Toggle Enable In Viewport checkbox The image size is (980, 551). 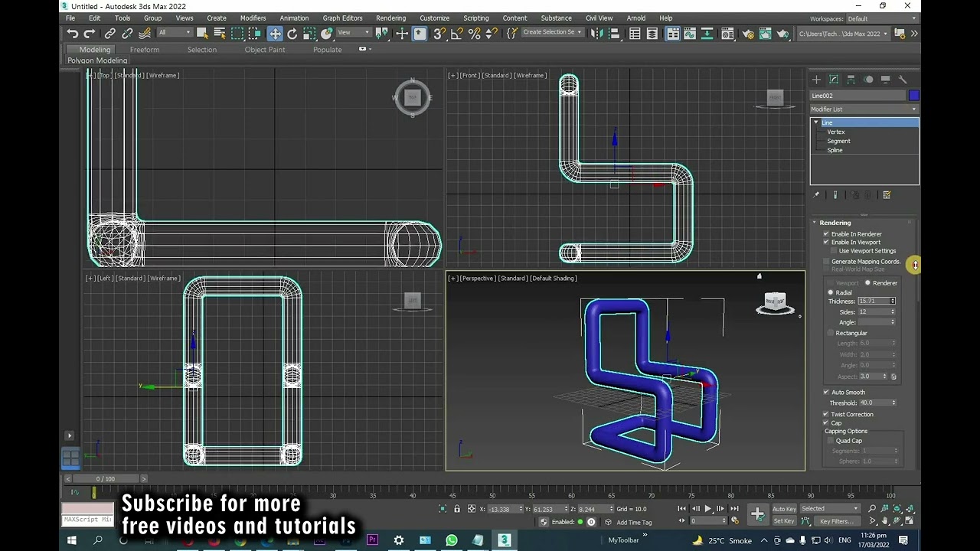pos(826,243)
